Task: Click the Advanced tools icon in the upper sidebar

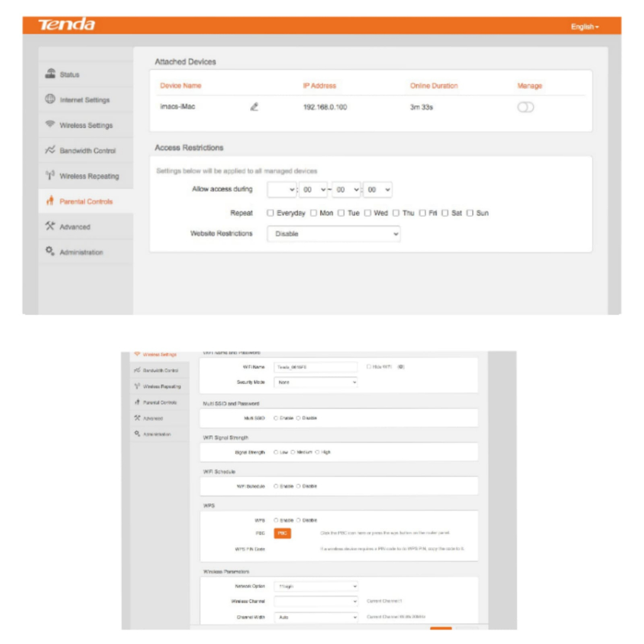Action: 50,226
